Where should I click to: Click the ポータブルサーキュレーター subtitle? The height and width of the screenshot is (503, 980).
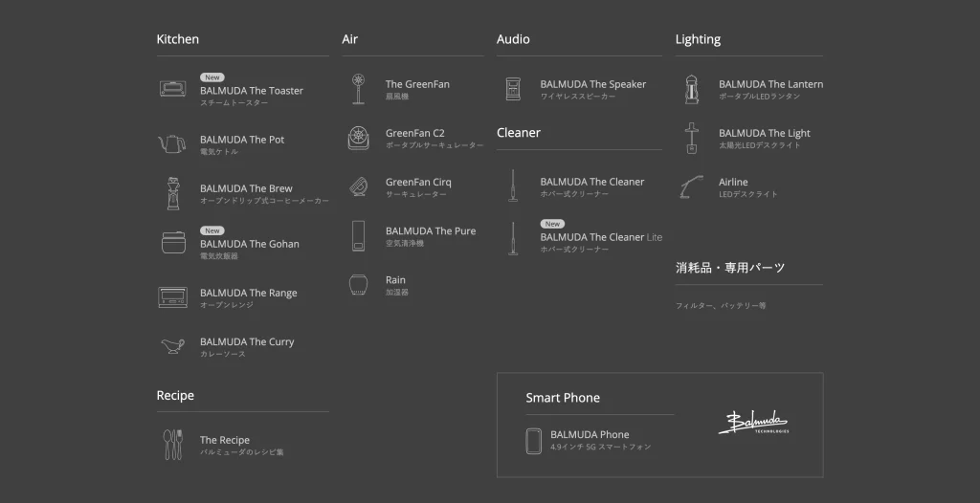(434, 145)
